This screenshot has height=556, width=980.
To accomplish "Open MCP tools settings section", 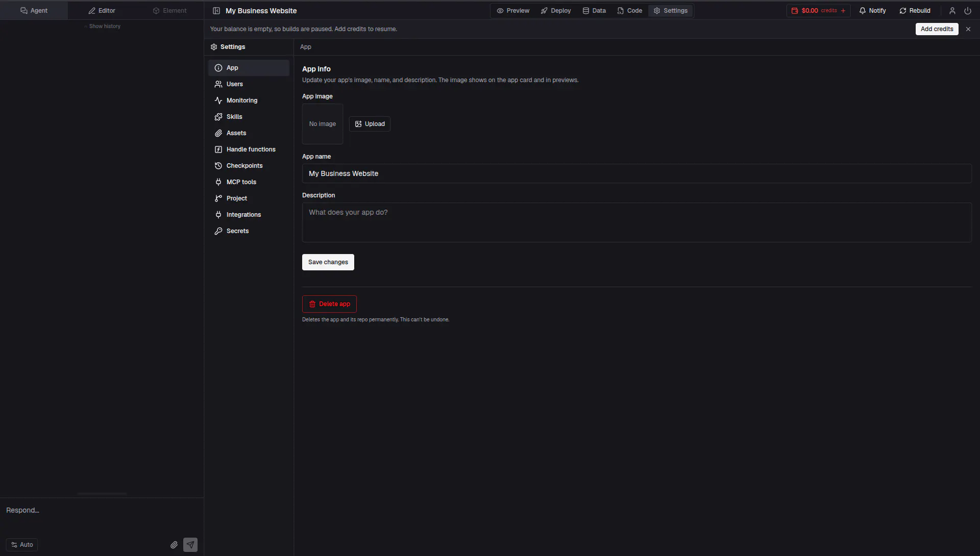I will point(249,182).
